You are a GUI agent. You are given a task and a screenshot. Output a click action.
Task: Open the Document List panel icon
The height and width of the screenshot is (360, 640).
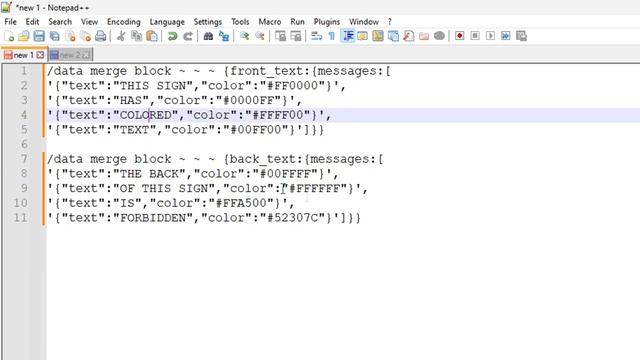[x=393, y=36]
